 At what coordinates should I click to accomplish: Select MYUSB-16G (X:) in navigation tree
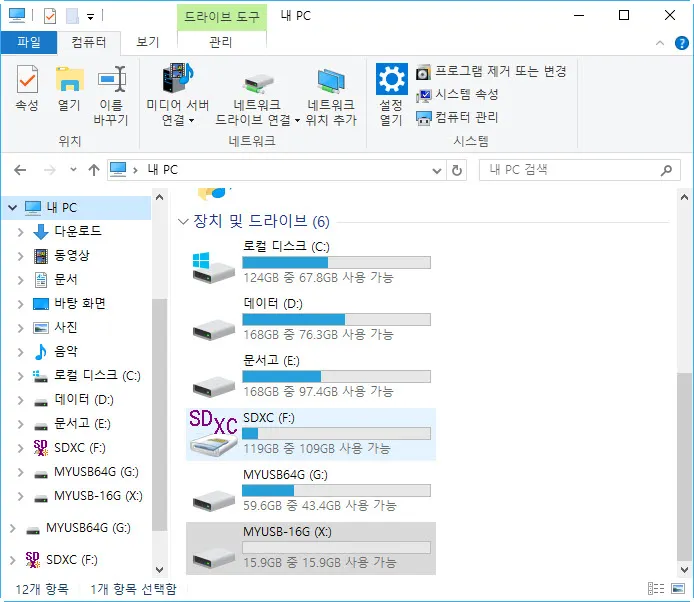(x=98, y=496)
